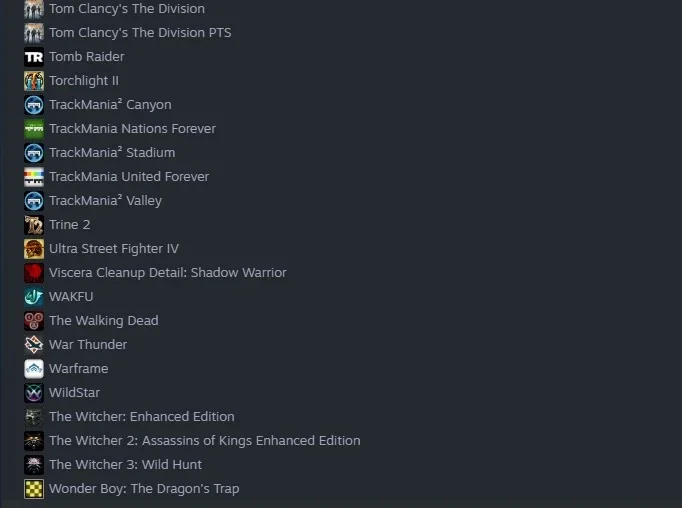This screenshot has width=682, height=508.
Task: Click the WAKFU game icon
Action: click(34, 297)
